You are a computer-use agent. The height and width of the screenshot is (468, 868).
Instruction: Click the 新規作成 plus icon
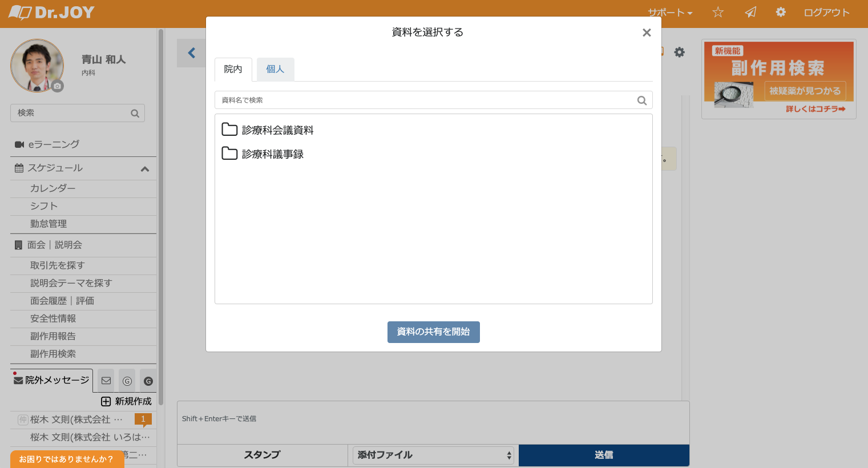(106, 401)
